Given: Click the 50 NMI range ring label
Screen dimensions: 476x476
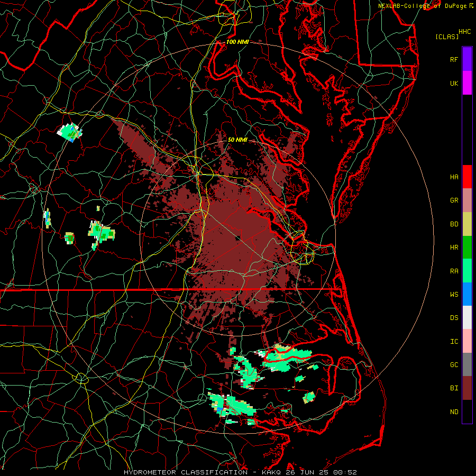Looking at the screenshot, I should tap(237, 140).
